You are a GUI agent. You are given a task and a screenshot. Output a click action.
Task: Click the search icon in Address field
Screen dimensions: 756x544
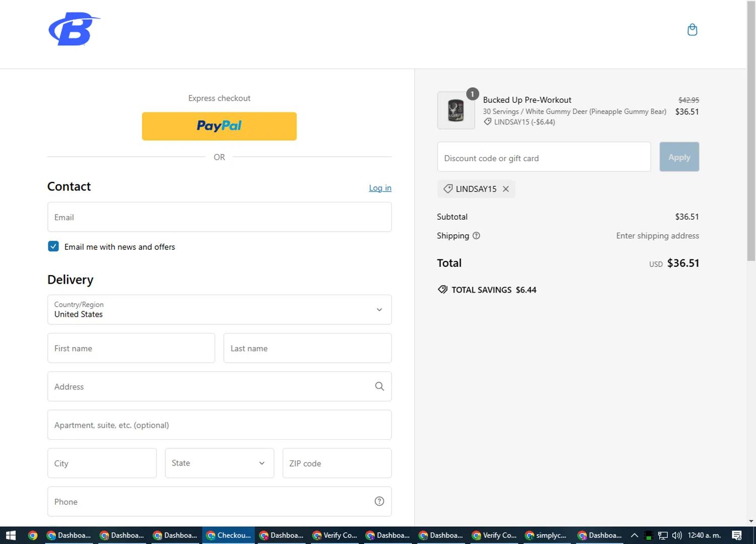(x=380, y=386)
